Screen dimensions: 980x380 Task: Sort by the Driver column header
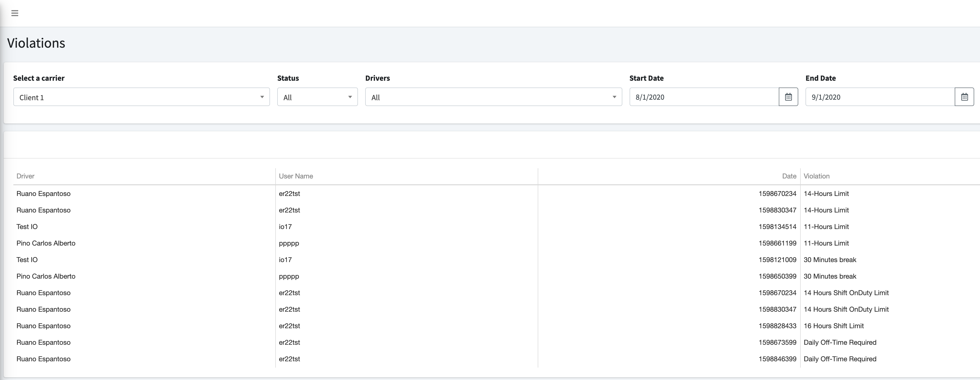pyautogui.click(x=26, y=176)
